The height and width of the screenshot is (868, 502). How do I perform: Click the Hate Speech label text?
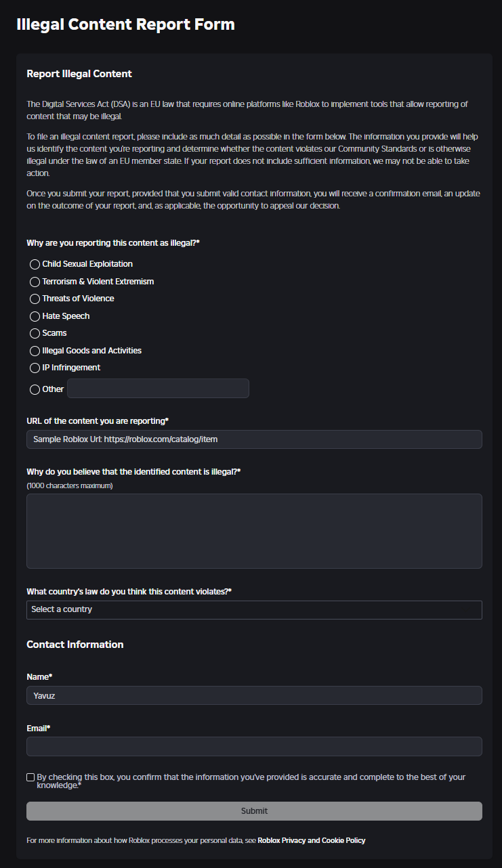coord(66,316)
